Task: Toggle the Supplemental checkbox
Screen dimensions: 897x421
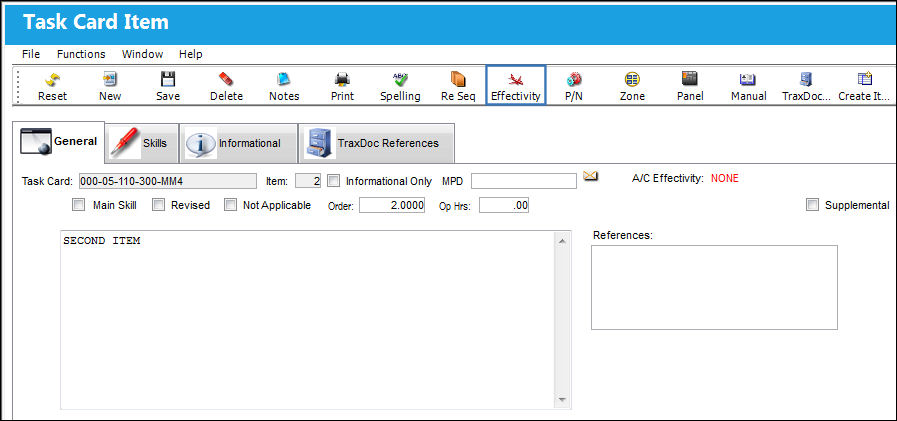Action: [812, 205]
